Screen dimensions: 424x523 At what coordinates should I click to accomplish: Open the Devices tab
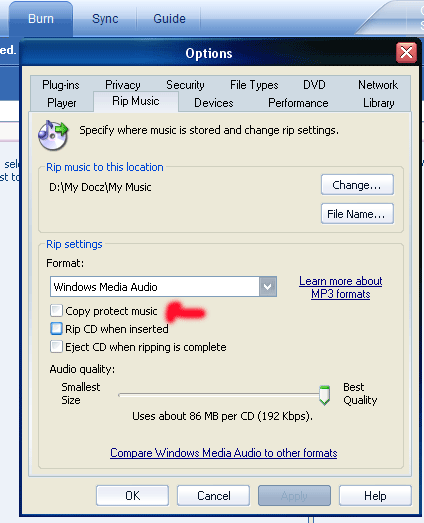tap(214, 103)
